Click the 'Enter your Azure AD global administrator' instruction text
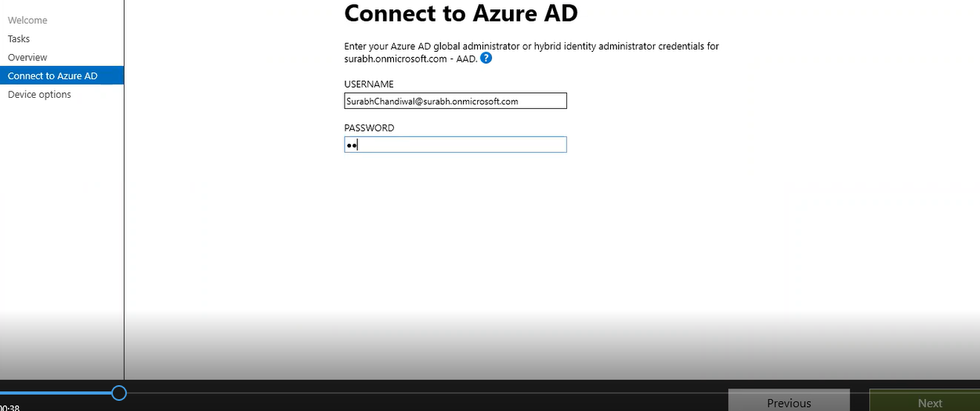Screen dimensions: 980x411 coord(531,52)
